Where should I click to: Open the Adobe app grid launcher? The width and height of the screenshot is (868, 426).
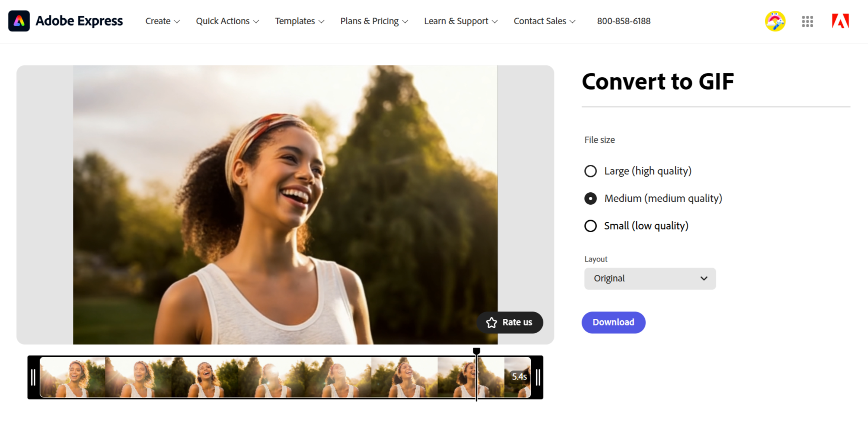coord(807,21)
